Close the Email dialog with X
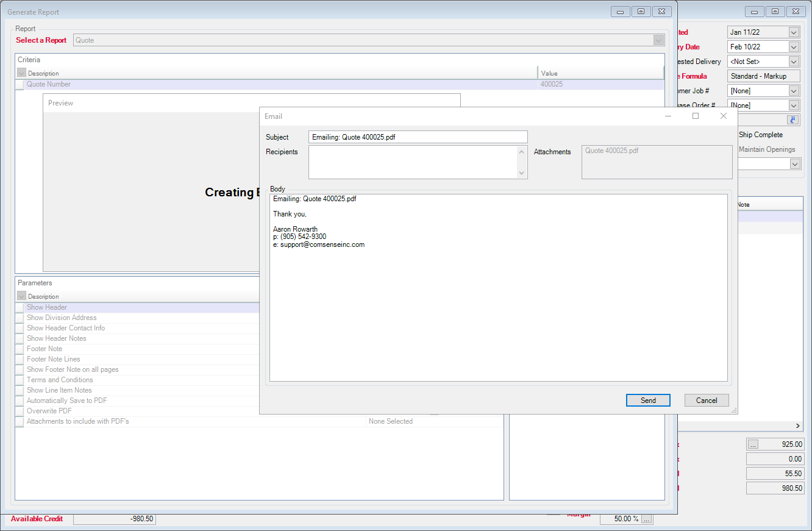812x531 pixels. [724, 116]
